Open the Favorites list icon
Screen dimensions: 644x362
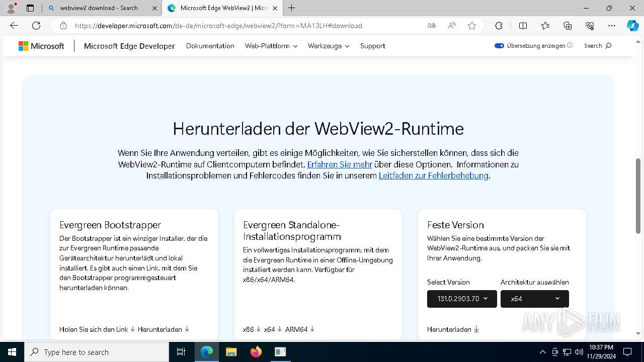545,26
